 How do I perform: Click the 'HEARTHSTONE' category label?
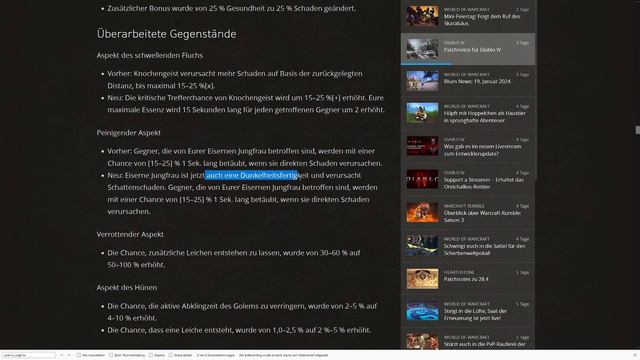[459, 272]
